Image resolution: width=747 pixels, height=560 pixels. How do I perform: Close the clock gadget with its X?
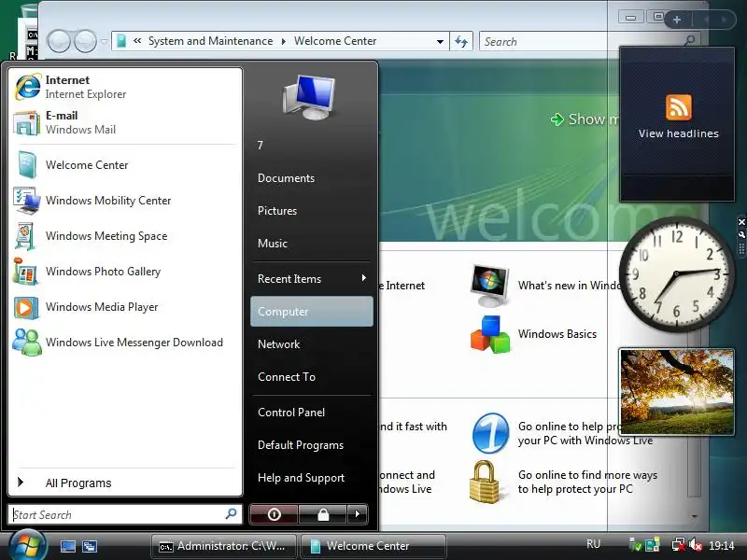tap(741, 222)
